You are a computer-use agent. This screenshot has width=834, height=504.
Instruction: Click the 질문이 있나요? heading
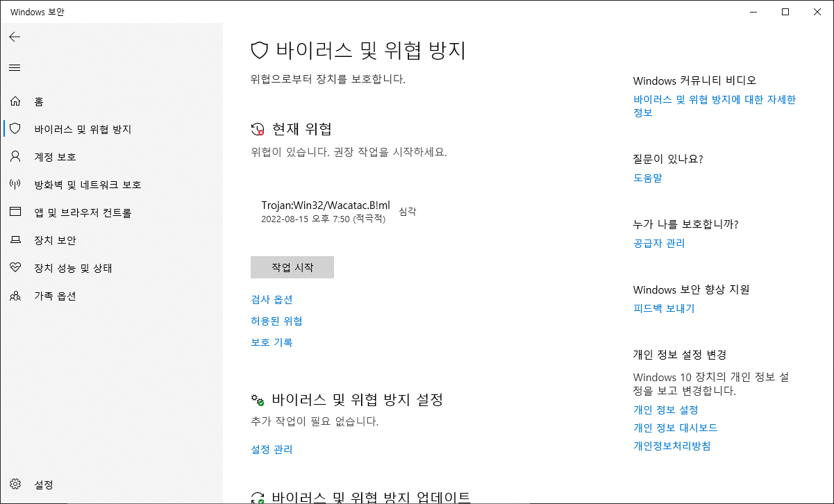668,160
